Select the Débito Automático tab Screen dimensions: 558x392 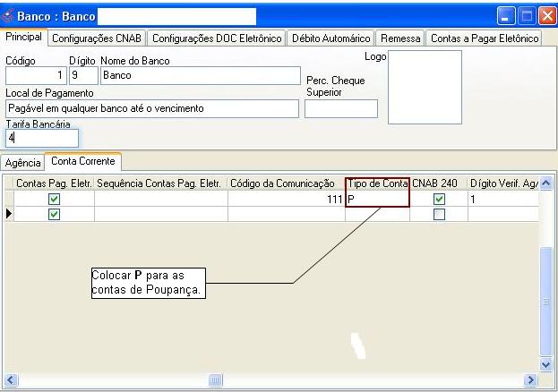331,38
